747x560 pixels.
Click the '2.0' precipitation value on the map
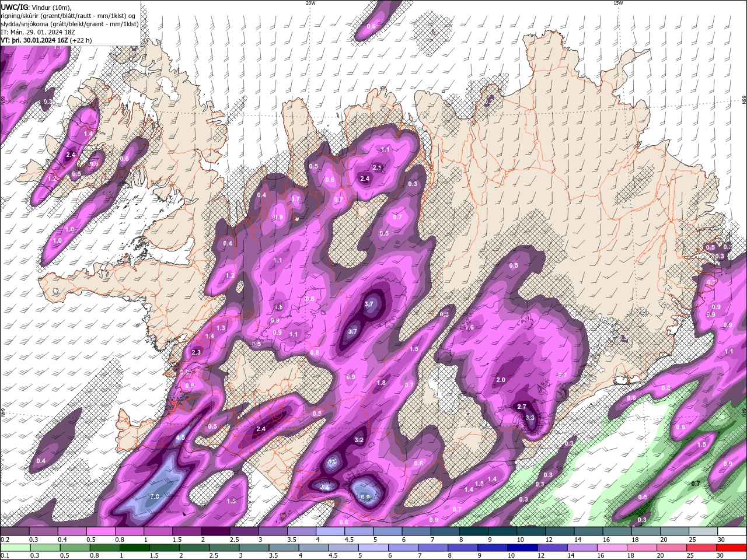(x=500, y=380)
